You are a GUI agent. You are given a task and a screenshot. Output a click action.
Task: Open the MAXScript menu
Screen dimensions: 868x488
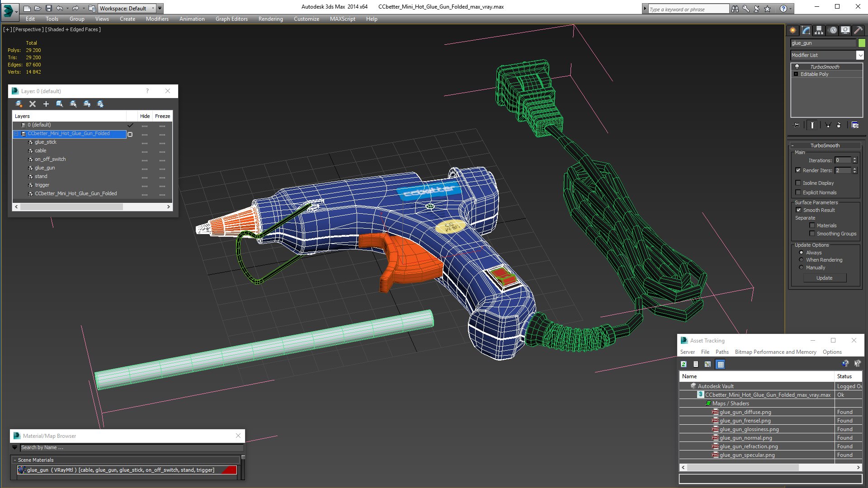[x=342, y=19]
